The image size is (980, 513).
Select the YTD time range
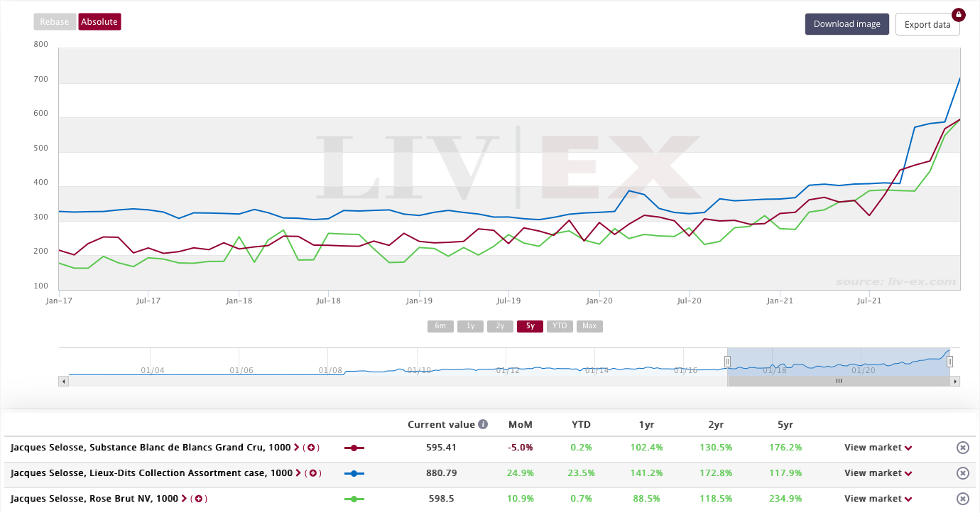(560, 326)
